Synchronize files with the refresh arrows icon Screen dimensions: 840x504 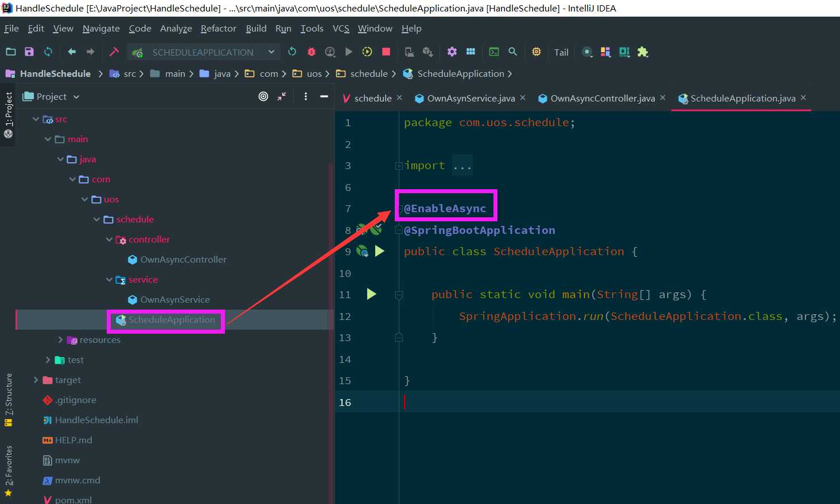pos(48,52)
